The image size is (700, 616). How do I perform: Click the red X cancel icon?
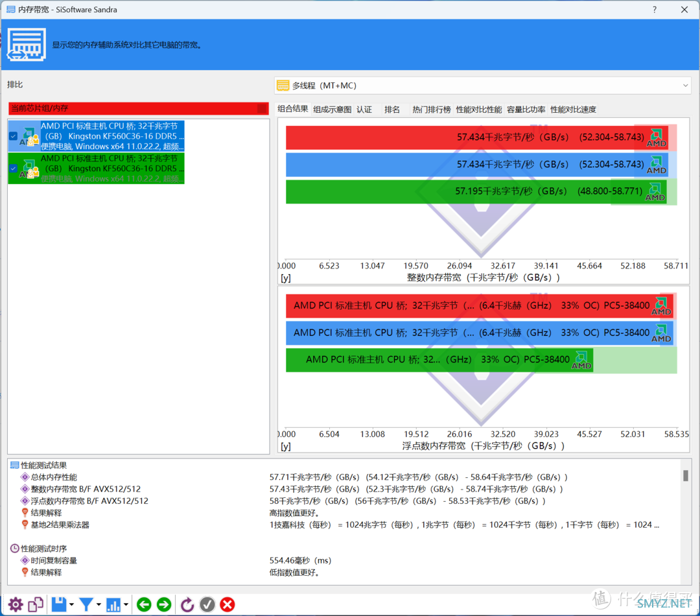227,604
